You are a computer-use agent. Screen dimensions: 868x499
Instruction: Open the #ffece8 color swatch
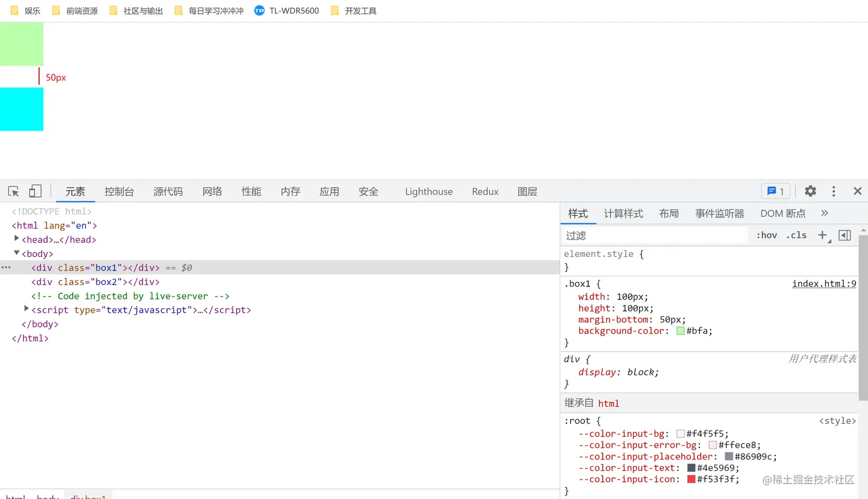713,445
